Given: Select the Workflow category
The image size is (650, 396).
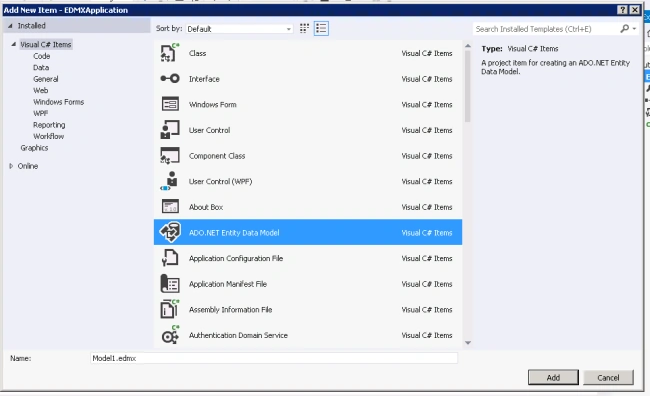Looking at the screenshot, I should 49,136.
